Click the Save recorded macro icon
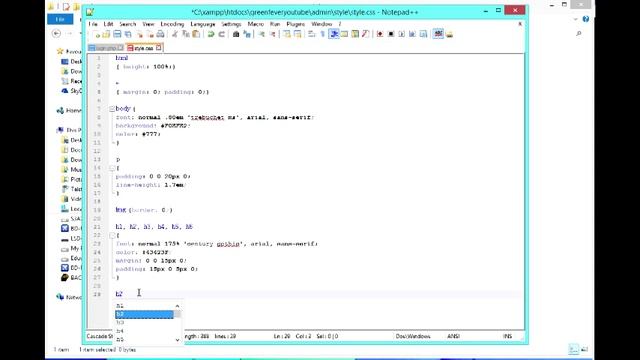The width and height of the screenshot is (640, 360). pos(423,34)
